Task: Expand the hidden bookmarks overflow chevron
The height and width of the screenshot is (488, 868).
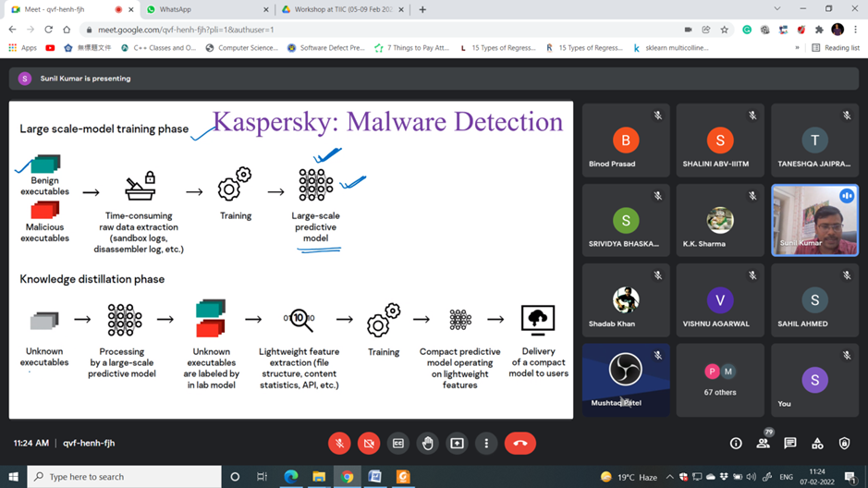Action: click(x=797, y=48)
